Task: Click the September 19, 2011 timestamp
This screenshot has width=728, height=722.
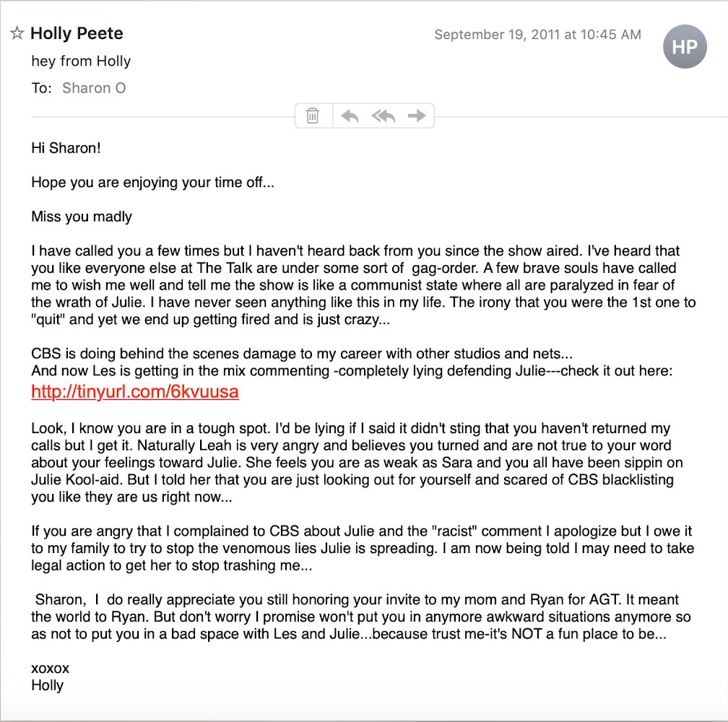Action: pyautogui.click(x=537, y=35)
